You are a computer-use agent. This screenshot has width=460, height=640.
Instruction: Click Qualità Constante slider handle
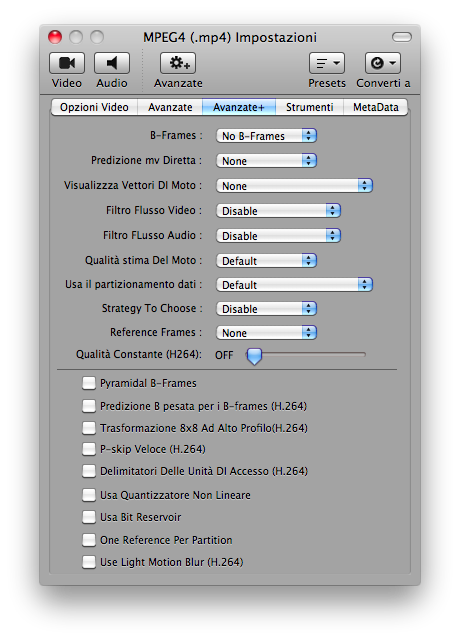coord(254,356)
